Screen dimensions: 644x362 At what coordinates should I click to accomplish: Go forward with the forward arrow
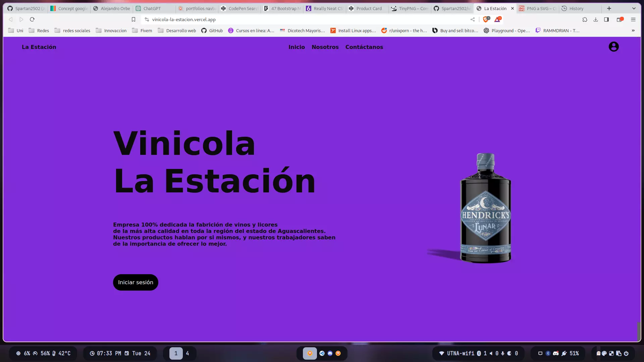coord(21,19)
